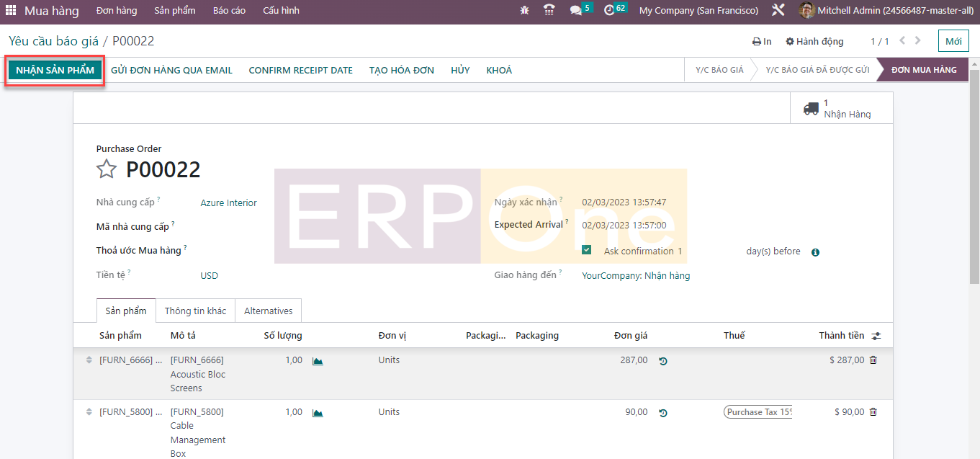Click the Tạo hóa đơn button
This screenshot has width=980, height=459.
[x=402, y=70]
